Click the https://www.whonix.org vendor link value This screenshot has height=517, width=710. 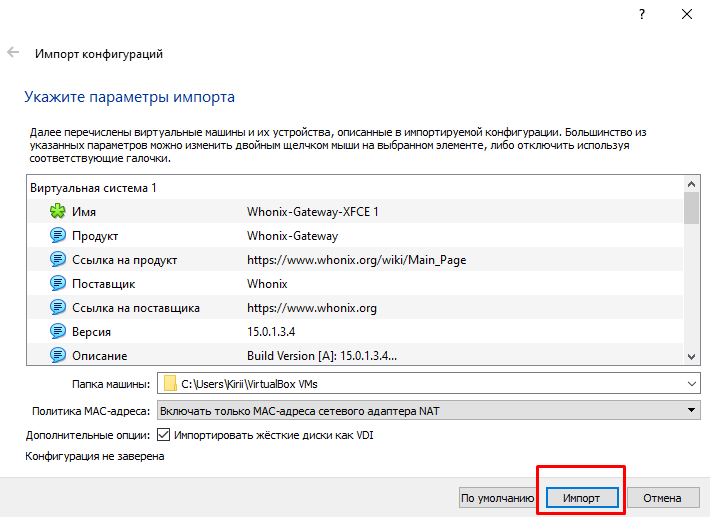point(312,308)
